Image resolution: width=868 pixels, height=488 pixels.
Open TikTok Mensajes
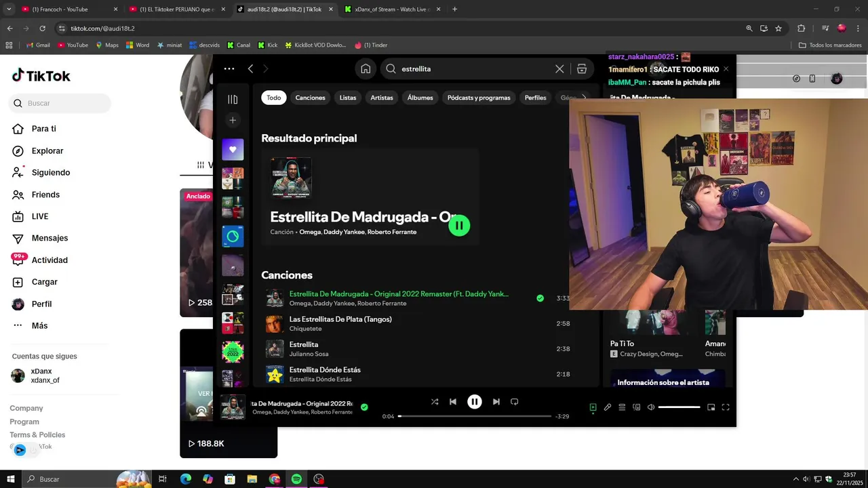(x=41, y=238)
